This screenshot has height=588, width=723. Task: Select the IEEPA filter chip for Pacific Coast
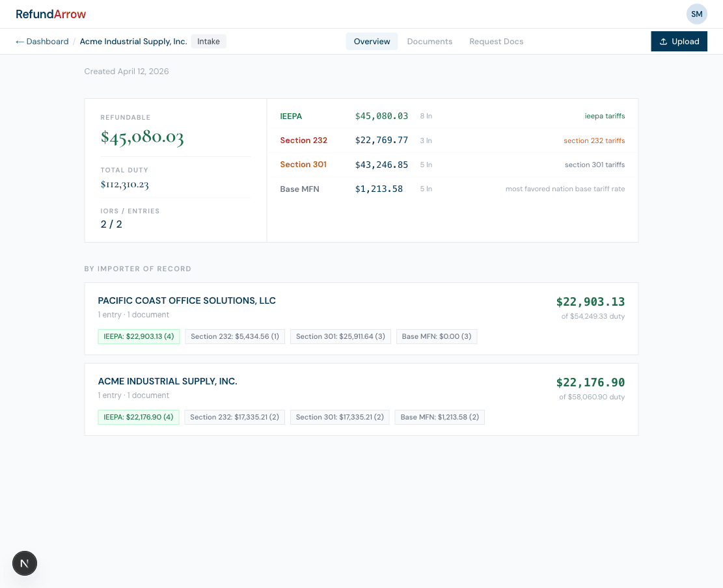[x=139, y=336]
